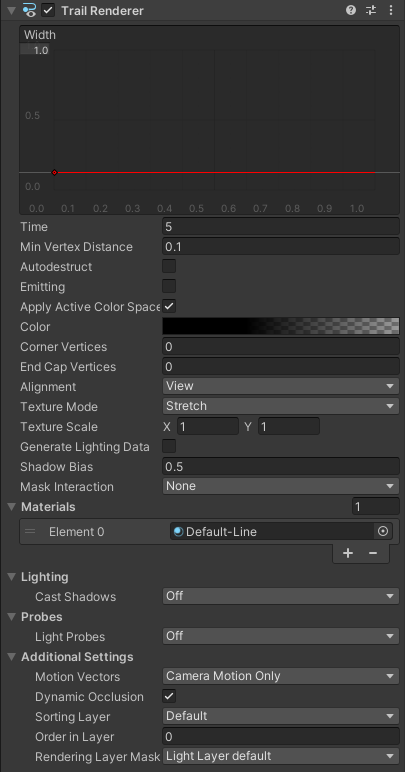Toggle the Autodestruct checkbox

pyautogui.click(x=169, y=266)
